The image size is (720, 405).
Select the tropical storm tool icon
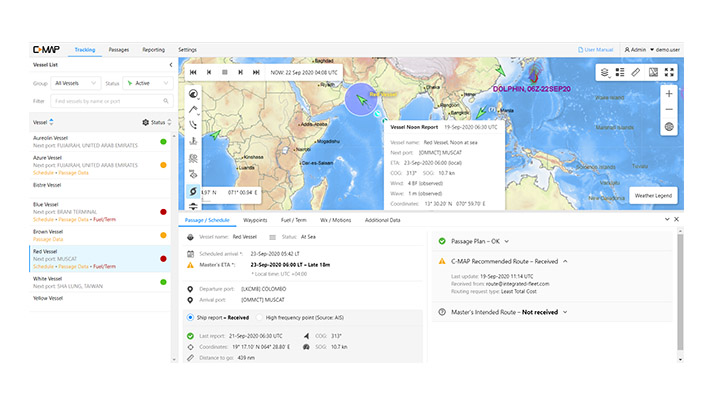(x=192, y=190)
